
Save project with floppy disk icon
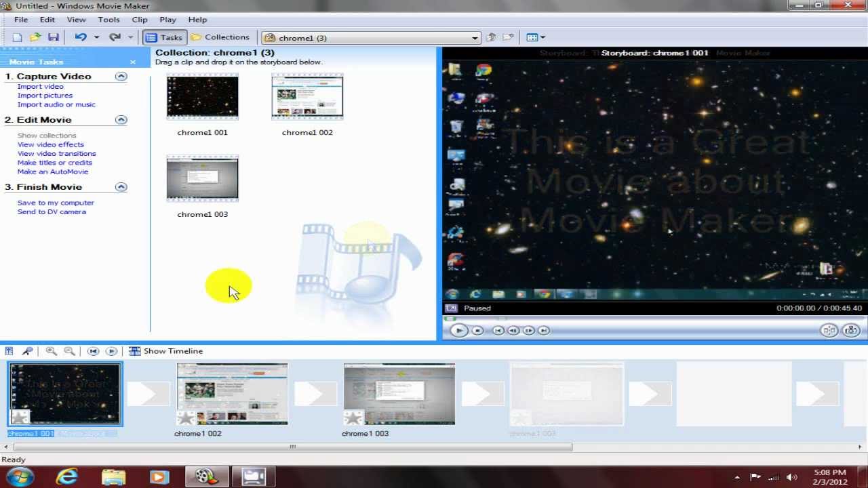pyautogui.click(x=53, y=37)
